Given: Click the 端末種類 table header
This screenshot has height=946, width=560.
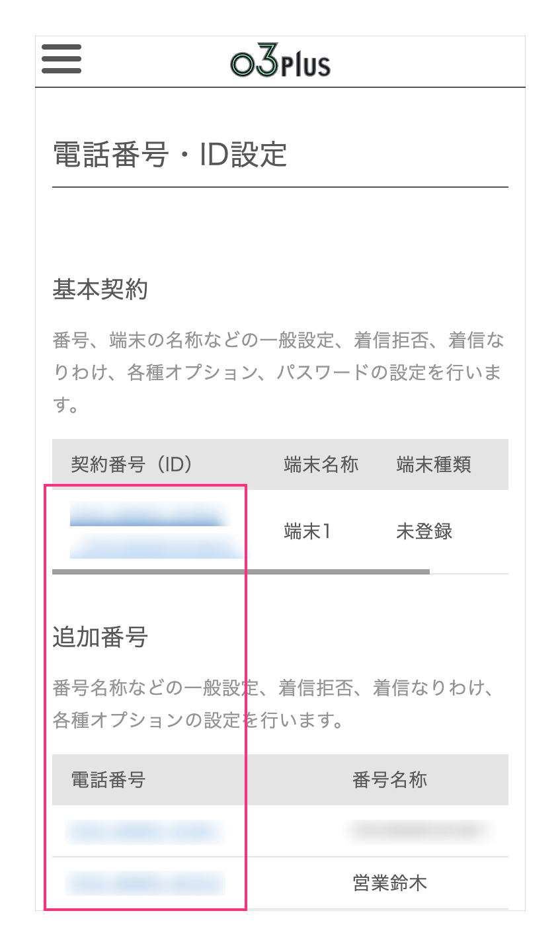Looking at the screenshot, I should click(x=434, y=465).
